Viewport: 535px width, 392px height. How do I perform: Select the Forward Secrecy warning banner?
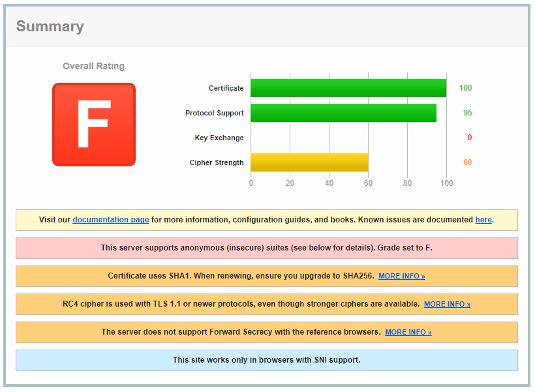266,332
